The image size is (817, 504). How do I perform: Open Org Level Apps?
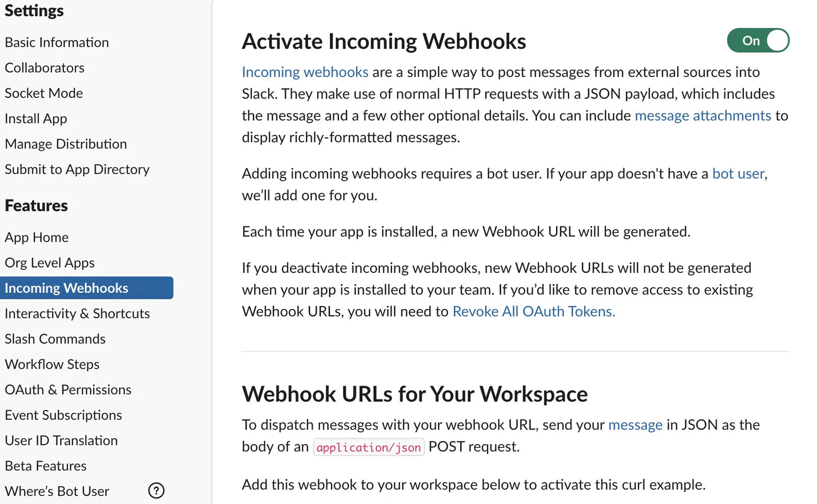50,263
